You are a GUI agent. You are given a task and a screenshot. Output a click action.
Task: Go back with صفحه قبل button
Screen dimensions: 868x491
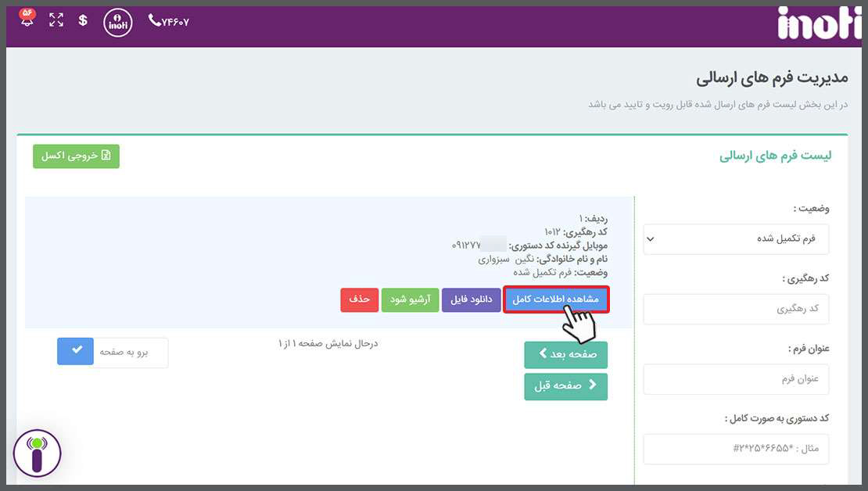(565, 386)
